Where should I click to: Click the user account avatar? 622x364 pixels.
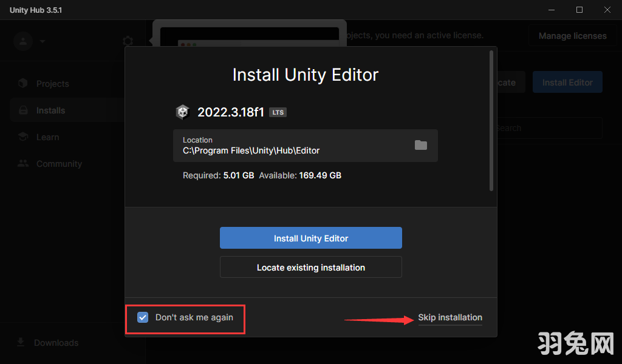[22, 41]
